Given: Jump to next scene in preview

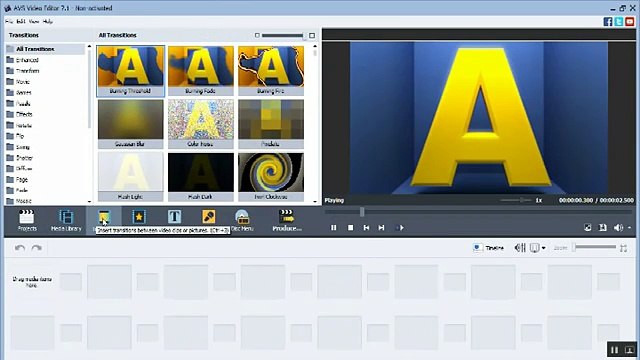Looking at the screenshot, I should [x=400, y=228].
